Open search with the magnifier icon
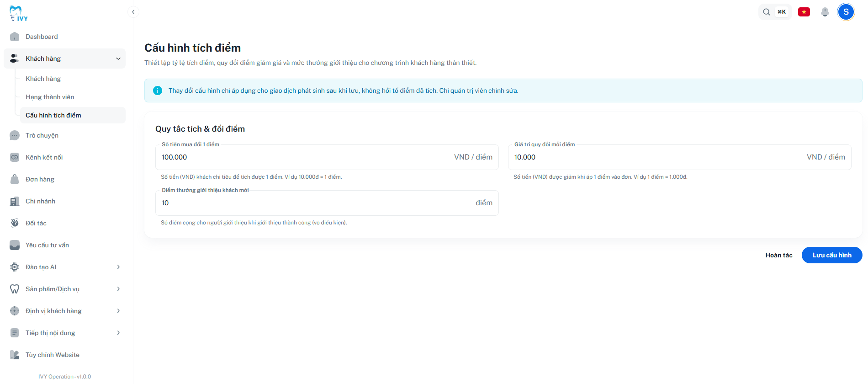868x384 pixels. pyautogui.click(x=767, y=12)
